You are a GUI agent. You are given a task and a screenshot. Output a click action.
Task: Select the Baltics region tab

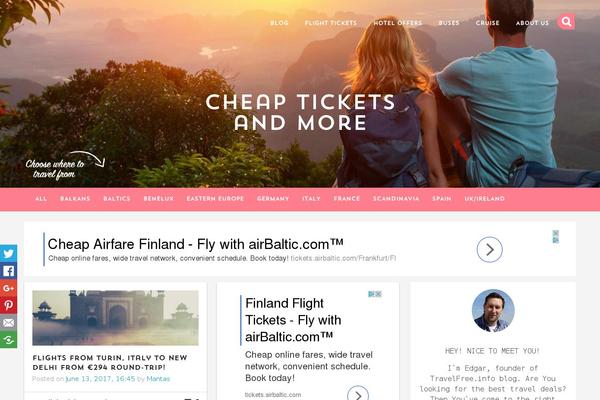click(117, 199)
